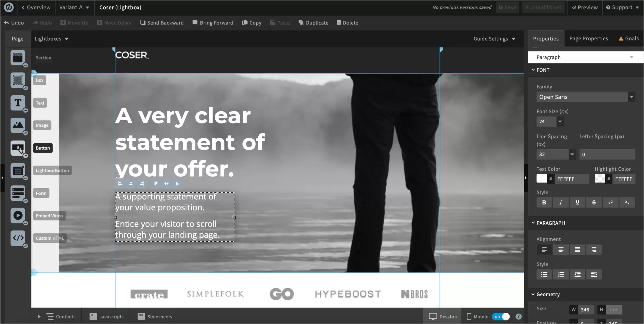Select the Text widget icon

coord(18,103)
